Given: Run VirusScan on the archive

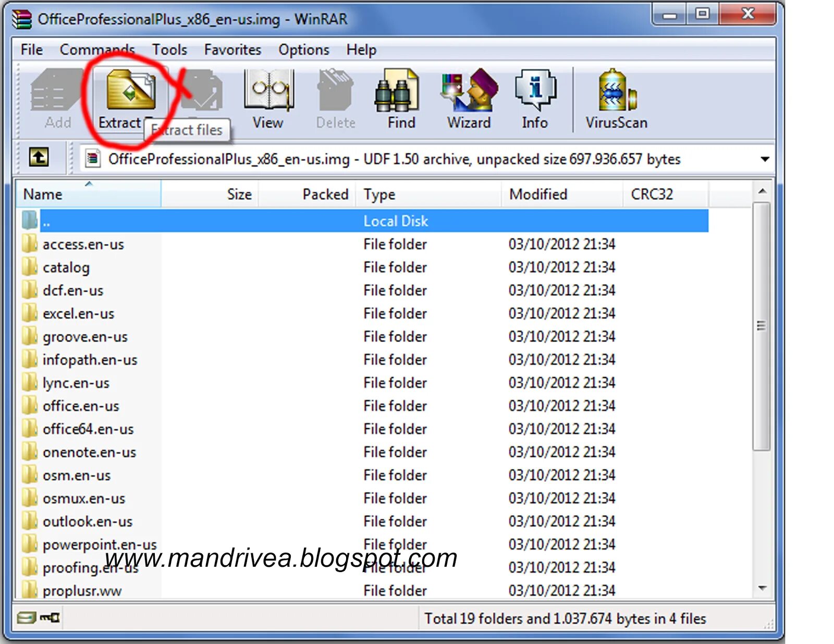Looking at the screenshot, I should [x=617, y=100].
